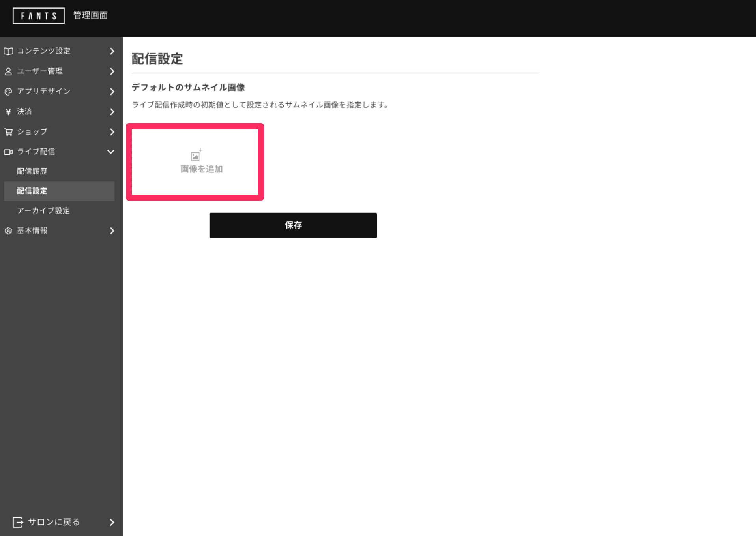Select 配信設定 submenu item
Image resolution: width=756 pixels, height=536 pixels.
click(59, 191)
